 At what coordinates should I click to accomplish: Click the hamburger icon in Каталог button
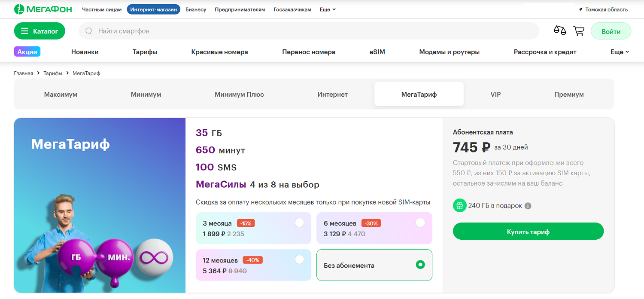pyautogui.click(x=25, y=31)
